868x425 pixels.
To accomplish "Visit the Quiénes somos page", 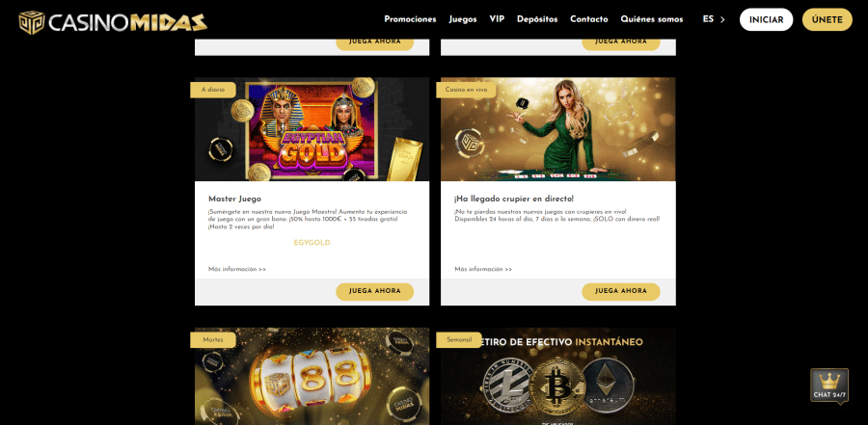I will pos(652,19).
